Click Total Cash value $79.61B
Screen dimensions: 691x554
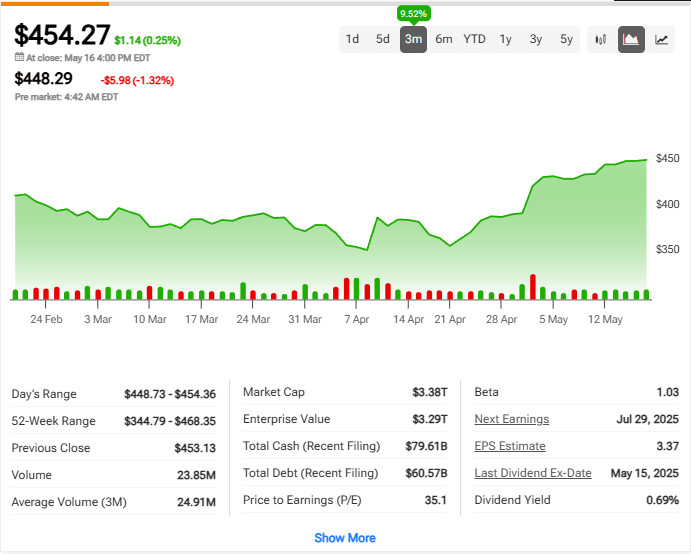click(x=426, y=446)
